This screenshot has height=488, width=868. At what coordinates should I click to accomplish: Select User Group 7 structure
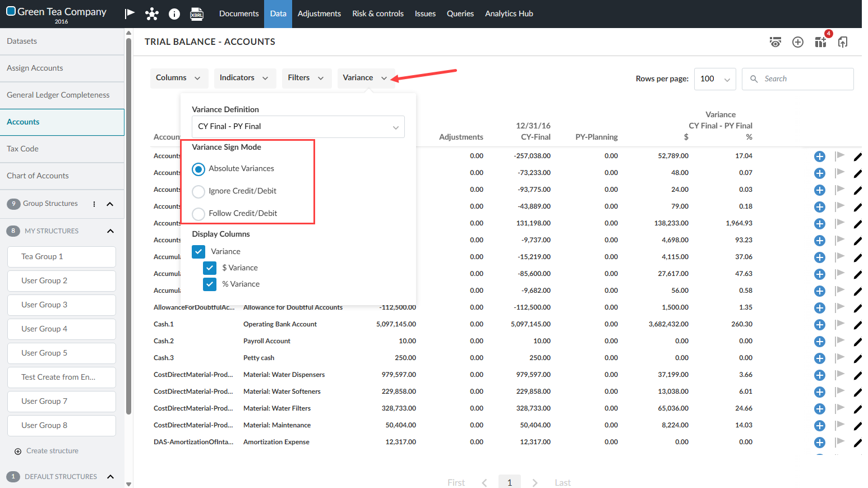coord(62,402)
